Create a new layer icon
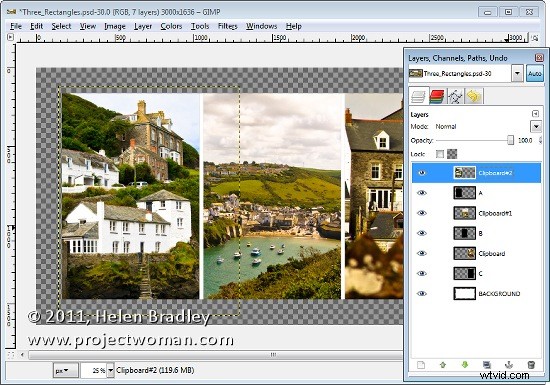Viewport: 550px width, 385px height. 421,365
